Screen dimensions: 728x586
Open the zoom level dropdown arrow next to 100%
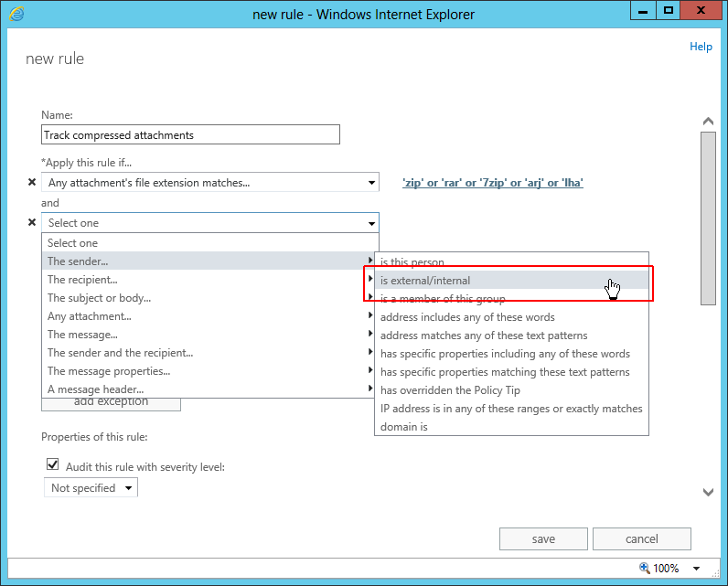696,569
